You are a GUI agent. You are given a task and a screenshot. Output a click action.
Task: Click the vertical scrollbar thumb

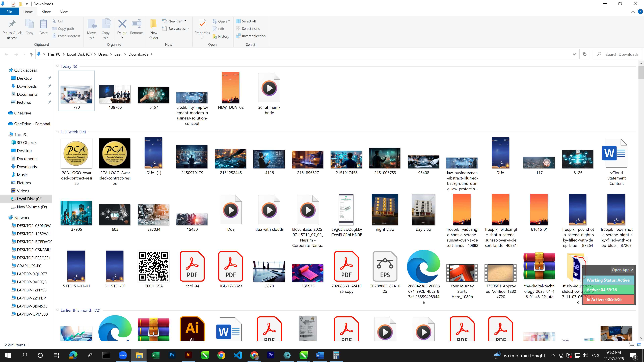641,72
